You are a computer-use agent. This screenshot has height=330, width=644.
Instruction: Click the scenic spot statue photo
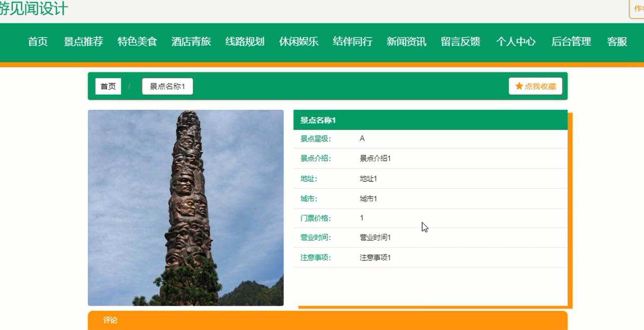tap(186, 208)
